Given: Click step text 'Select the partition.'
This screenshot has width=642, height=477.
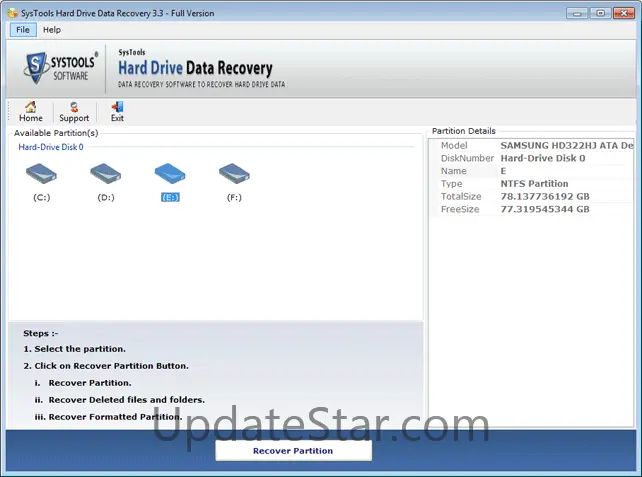Looking at the screenshot, I should 80,349.
